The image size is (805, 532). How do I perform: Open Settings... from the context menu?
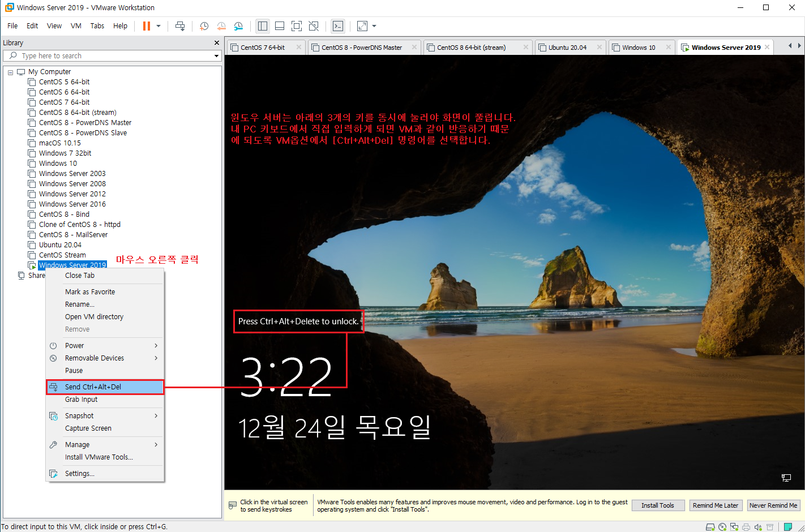pos(105,474)
